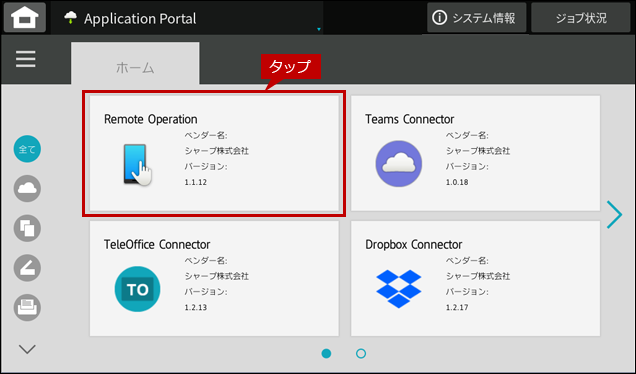This screenshot has width=636, height=374.
Task: Select the second page indicator dot
Action: click(x=361, y=353)
